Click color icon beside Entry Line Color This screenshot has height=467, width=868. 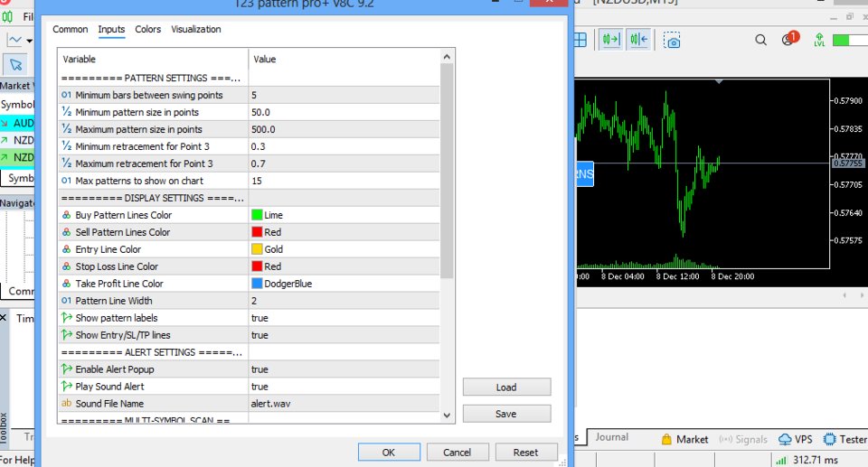[66, 249]
